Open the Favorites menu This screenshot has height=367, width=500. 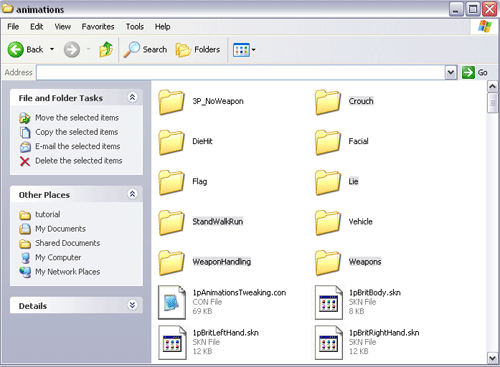(x=98, y=27)
